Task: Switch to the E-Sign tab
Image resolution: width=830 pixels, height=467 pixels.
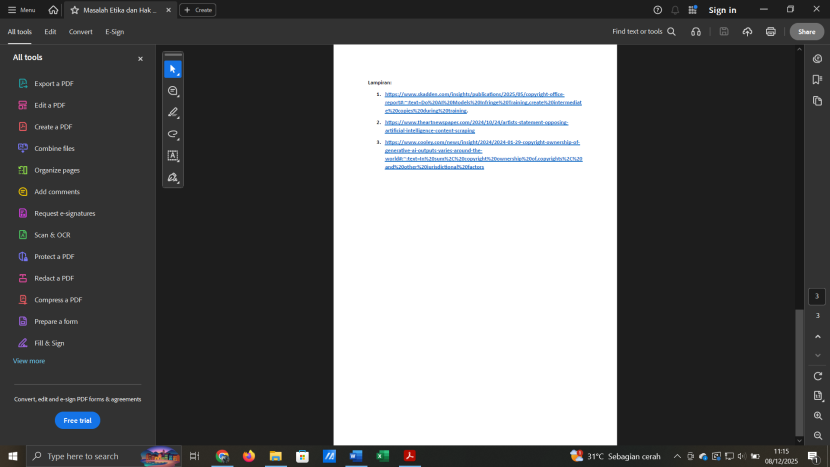Action: [x=115, y=32]
